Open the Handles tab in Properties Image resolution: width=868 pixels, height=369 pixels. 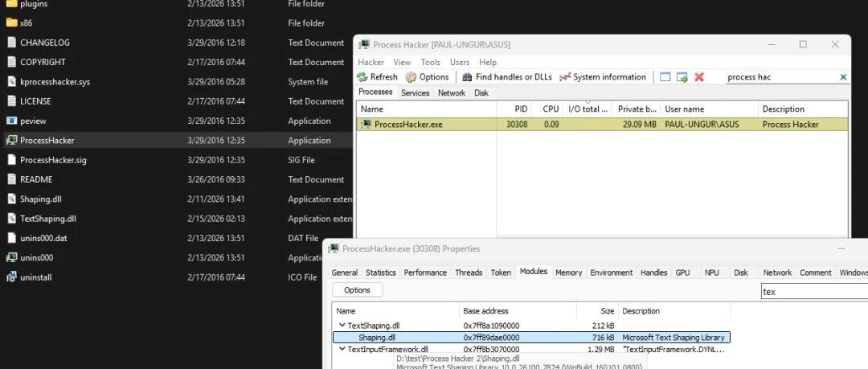653,273
